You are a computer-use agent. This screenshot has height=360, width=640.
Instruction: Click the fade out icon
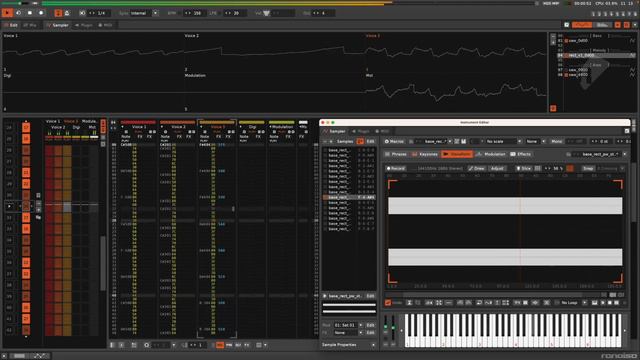point(469,303)
